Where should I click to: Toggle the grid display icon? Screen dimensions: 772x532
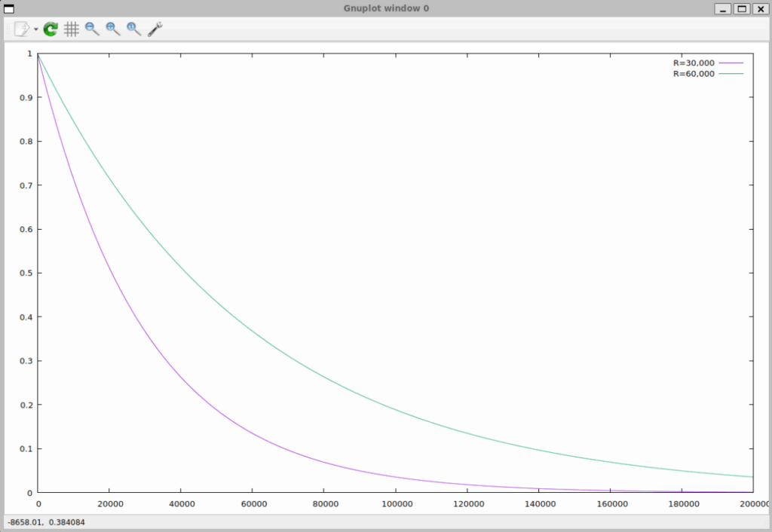pos(71,29)
